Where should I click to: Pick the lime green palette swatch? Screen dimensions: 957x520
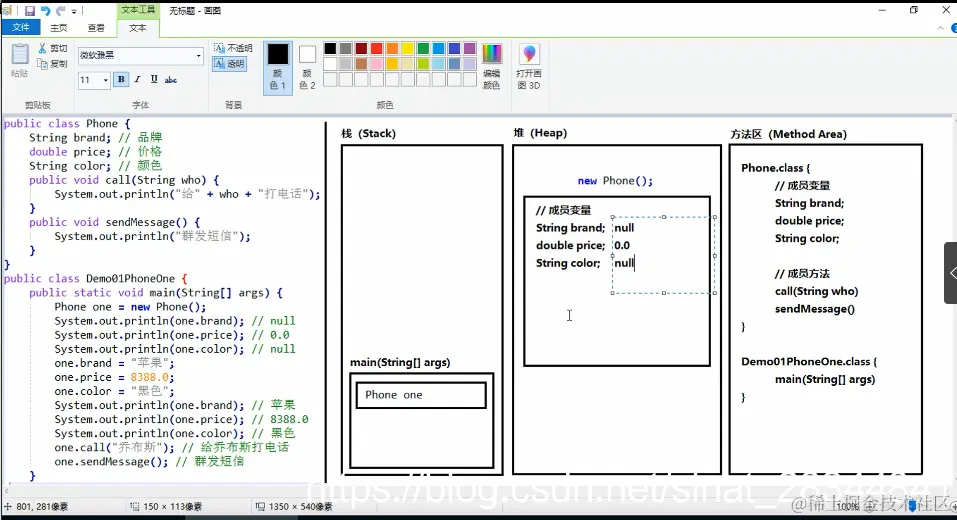423,63
